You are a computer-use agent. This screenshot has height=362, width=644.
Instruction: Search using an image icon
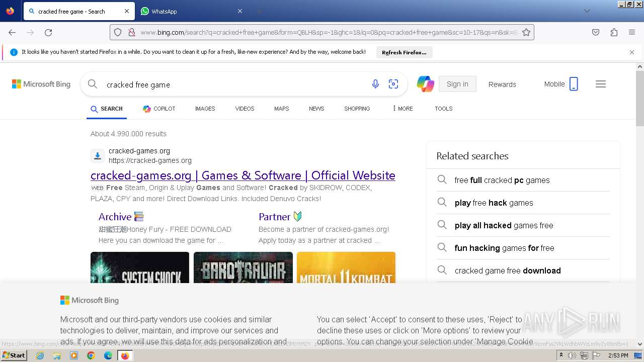(x=393, y=84)
